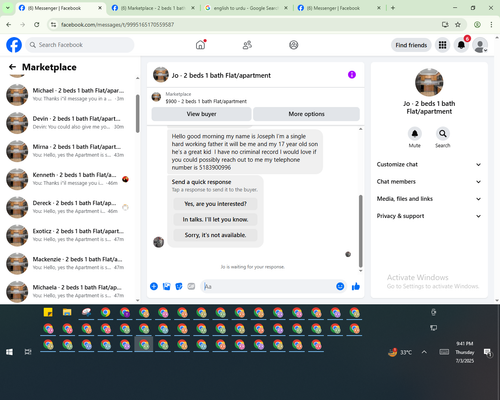Open Dereck's conversation in the list

pos(68,207)
